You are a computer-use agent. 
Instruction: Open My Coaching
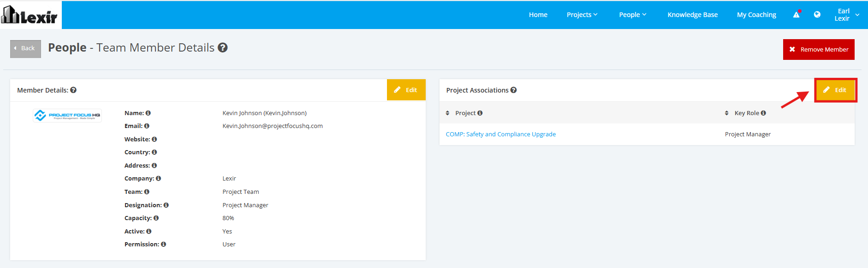click(756, 15)
